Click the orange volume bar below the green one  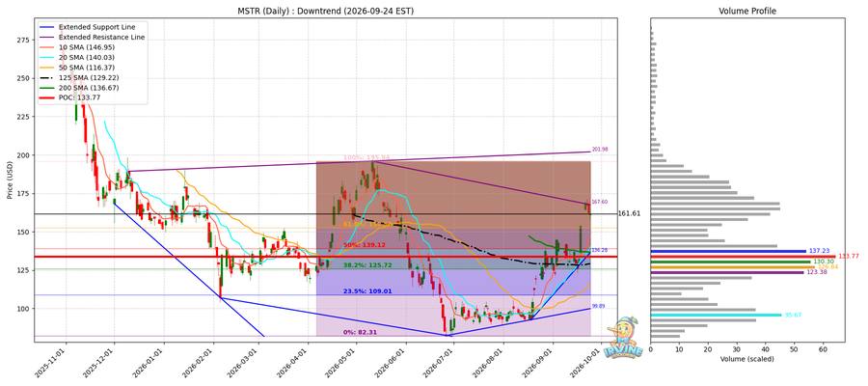732,267
